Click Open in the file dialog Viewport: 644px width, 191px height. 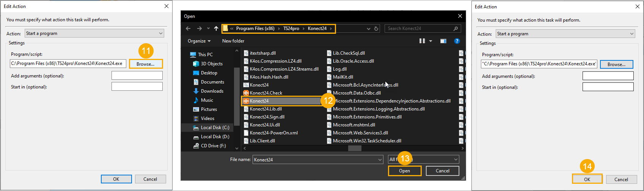pos(405,171)
